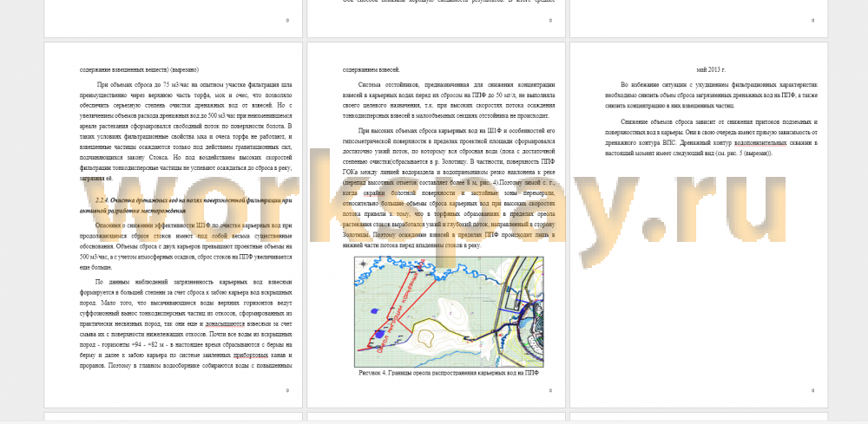The image size is (868, 424).
Task: Click the paragraph starting "По данным наблюдений"
Action: pyautogui.click(x=186, y=323)
